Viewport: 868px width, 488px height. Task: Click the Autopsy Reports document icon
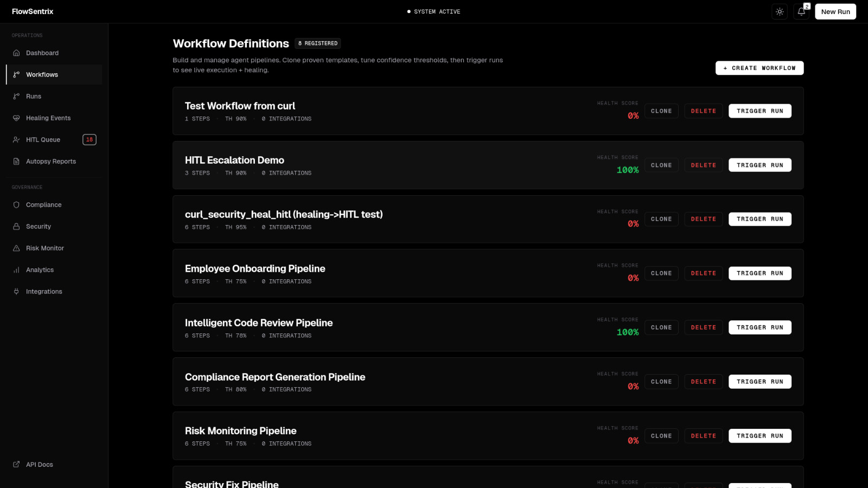point(16,162)
